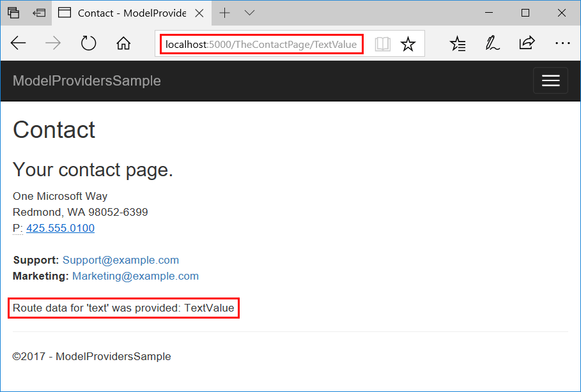The image size is (581, 392).
Task: Add this page to favorites
Action: pyautogui.click(x=408, y=43)
